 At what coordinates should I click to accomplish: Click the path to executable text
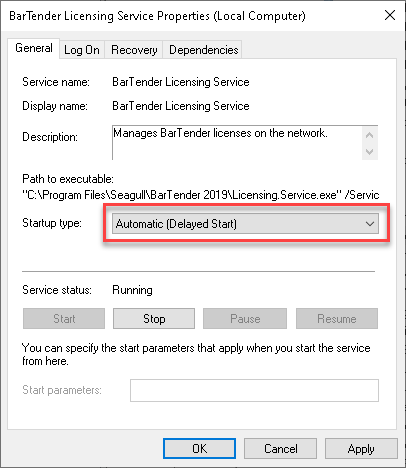(201, 195)
